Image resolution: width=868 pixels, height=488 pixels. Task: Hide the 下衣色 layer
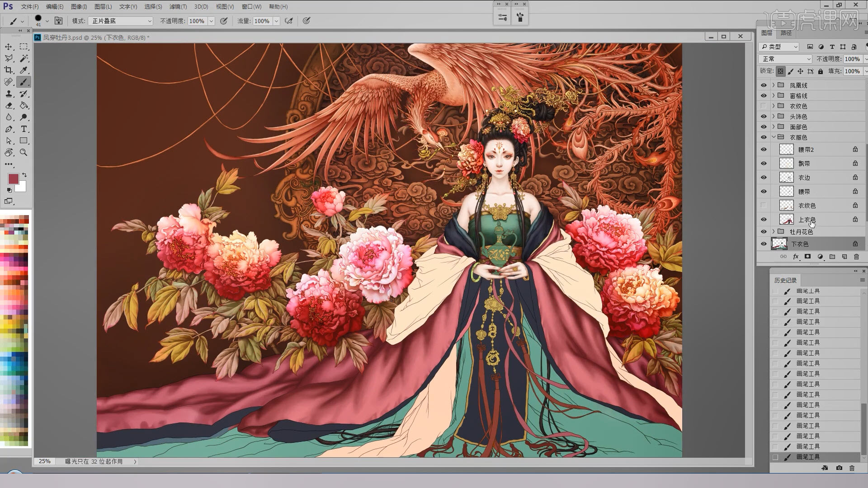764,244
